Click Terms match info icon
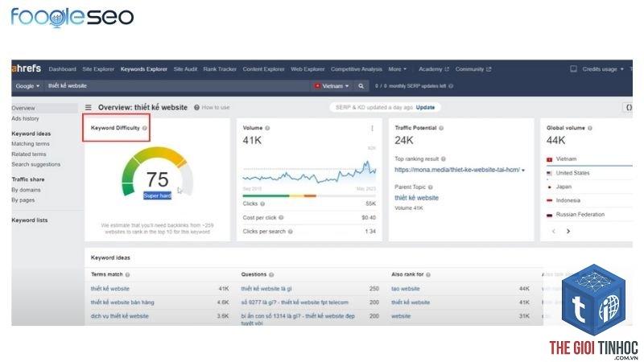 click(127, 274)
